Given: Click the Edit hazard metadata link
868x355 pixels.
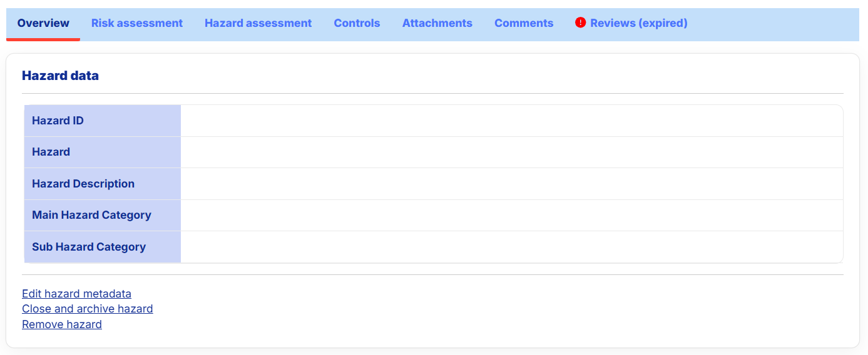Looking at the screenshot, I should (x=76, y=294).
